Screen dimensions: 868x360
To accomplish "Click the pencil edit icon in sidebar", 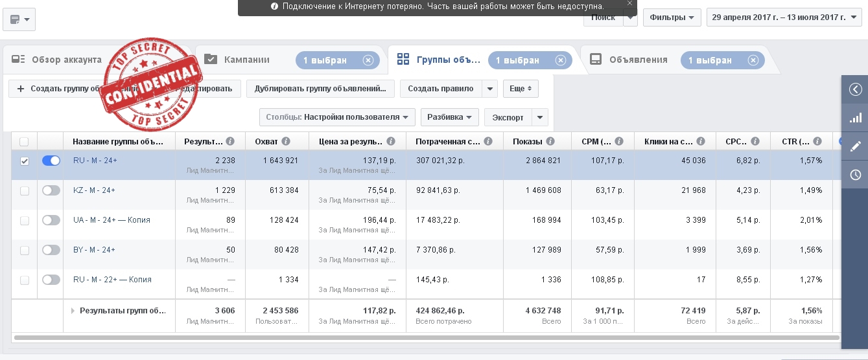I will click(855, 146).
